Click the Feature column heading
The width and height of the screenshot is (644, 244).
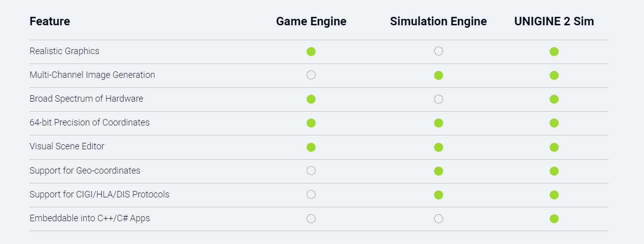tap(50, 21)
